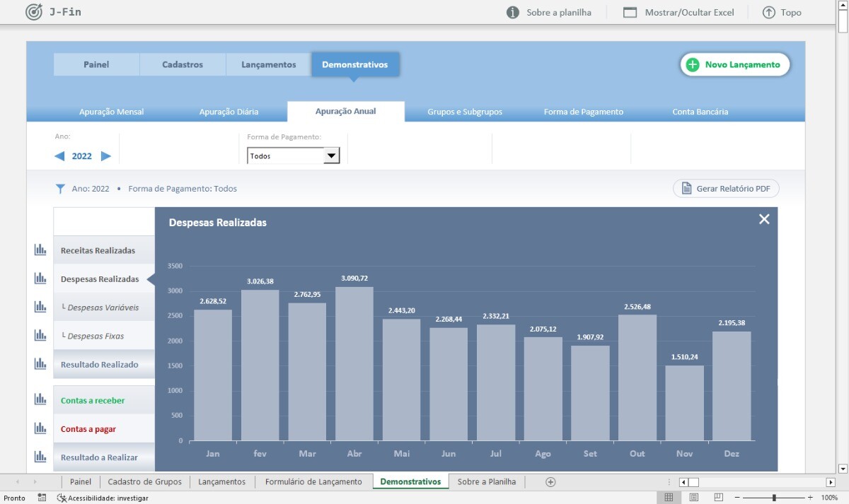Viewport: 849px width, 504px height.
Task: Close the Despesas Realizadas chart panel
Action: tap(764, 219)
